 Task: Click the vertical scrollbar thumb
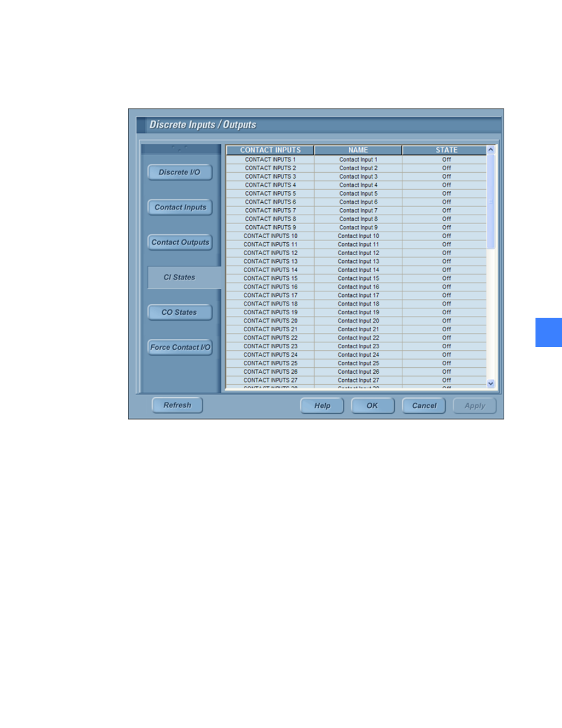pos(491,202)
